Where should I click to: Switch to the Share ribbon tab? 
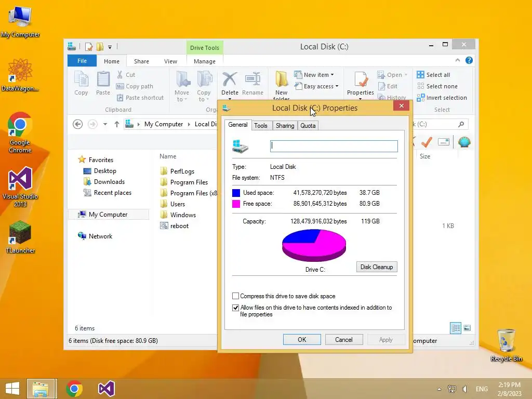(141, 61)
